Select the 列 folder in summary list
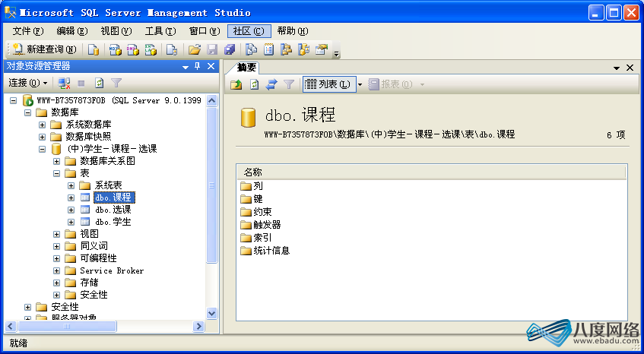Screen dimensions: 644x354 pos(258,186)
